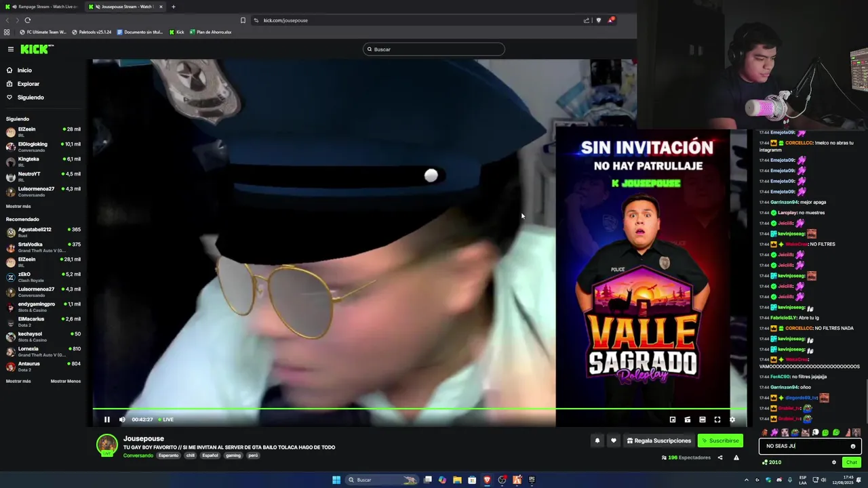868x488 pixels.
Task: Toggle mini player mode icon
Action: (688, 420)
